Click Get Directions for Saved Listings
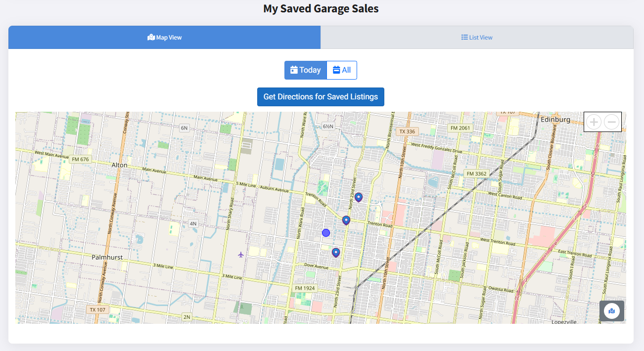 tap(321, 96)
